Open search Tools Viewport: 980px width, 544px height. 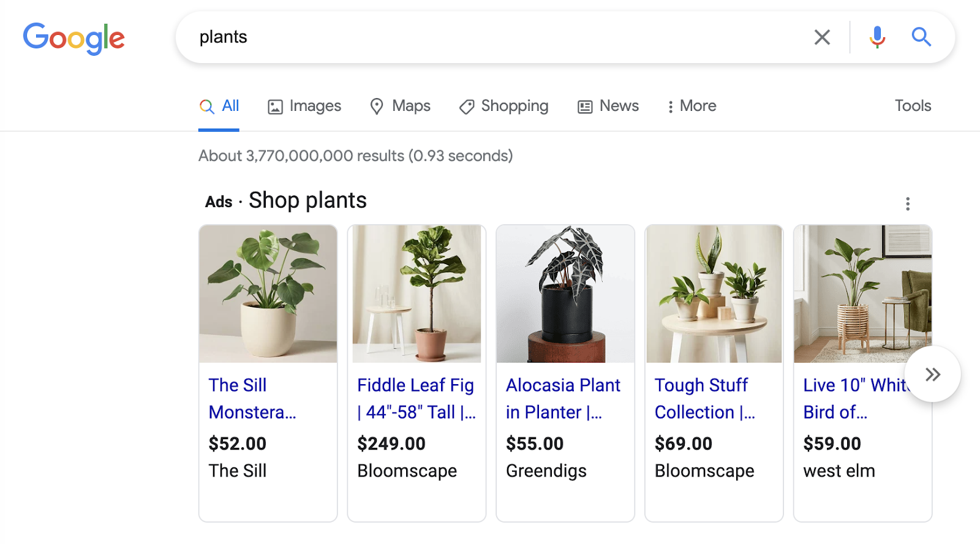coord(913,106)
